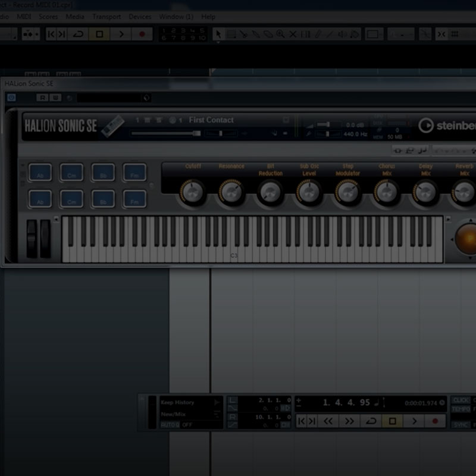Viewport: 476px width, 476px height.
Task: Adjust the program level slider
Action: pyautogui.click(x=166, y=133)
